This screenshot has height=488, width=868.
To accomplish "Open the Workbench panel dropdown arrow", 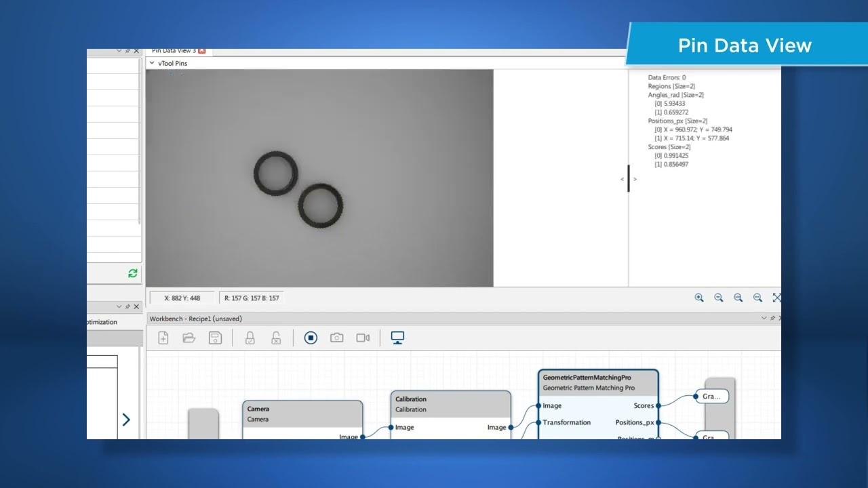I will click(764, 318).
